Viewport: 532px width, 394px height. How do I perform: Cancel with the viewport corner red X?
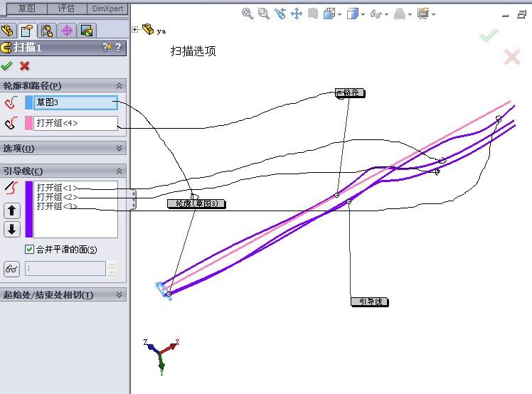[x=512, y=57]
